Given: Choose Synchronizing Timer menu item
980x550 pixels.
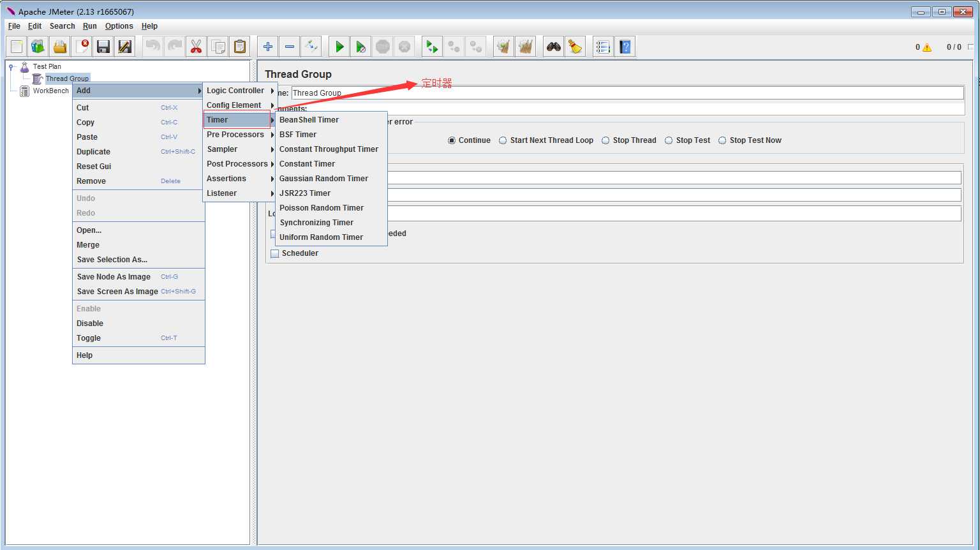Looking at the screenshot, I should [x=331, y=223].
